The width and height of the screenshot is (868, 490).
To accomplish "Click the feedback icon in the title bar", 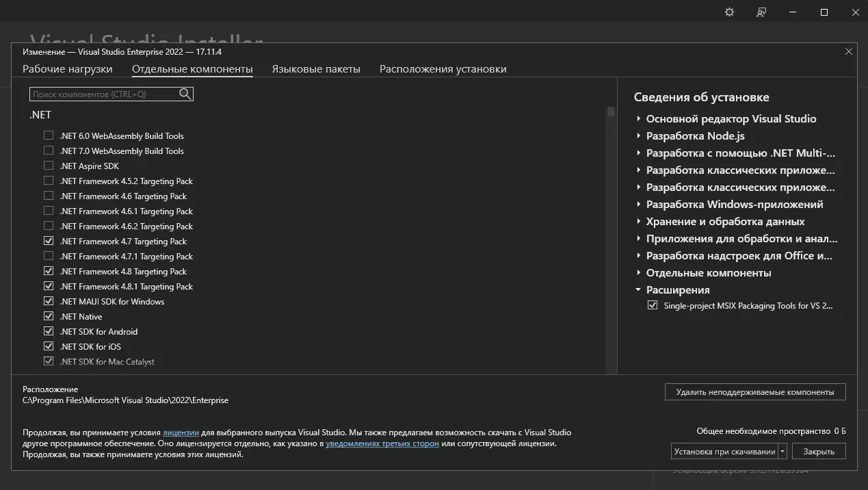I will (761, 12).
